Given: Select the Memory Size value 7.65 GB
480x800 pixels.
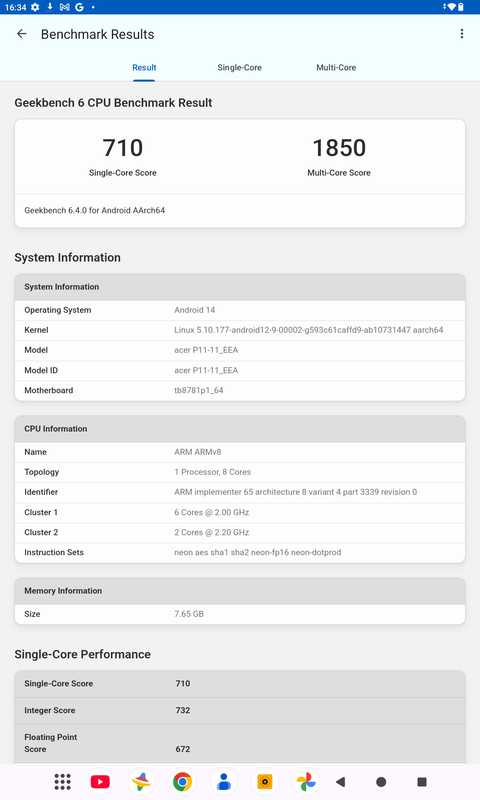Looking at the screenshot, I should 189,614.
